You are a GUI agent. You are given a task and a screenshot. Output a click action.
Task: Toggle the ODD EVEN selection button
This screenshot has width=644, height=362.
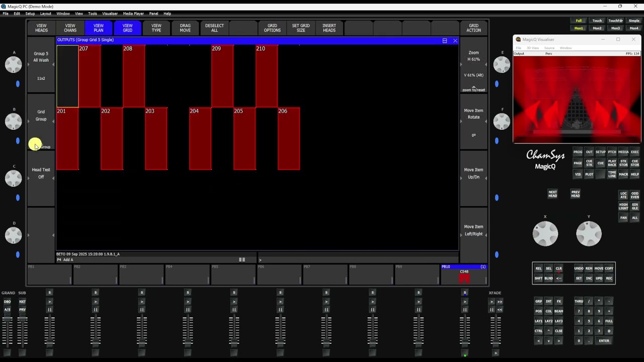click(x=634, y=195)
